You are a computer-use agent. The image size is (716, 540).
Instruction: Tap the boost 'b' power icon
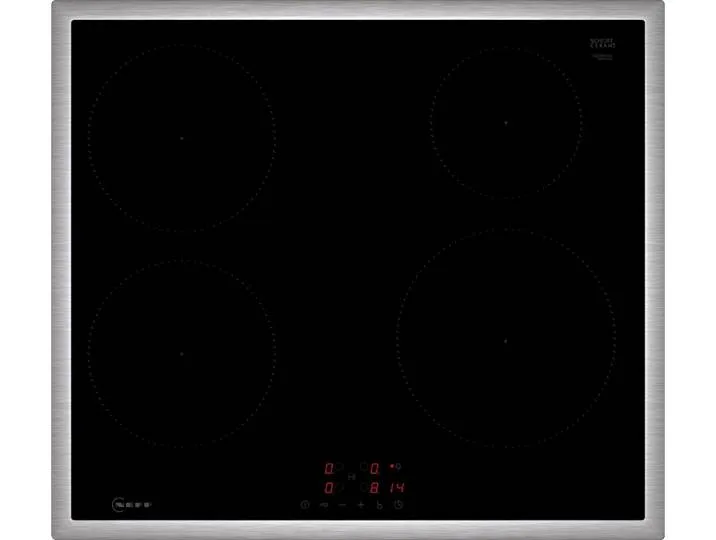tap(379, 505)
